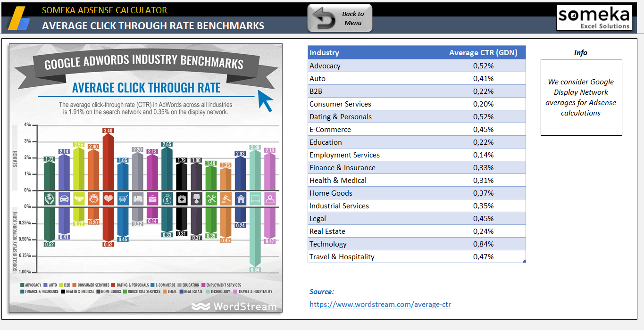Click the blue cursor arrow in the infographic
The height and width of the screenshot is (330, 644).
coord(266,100)
